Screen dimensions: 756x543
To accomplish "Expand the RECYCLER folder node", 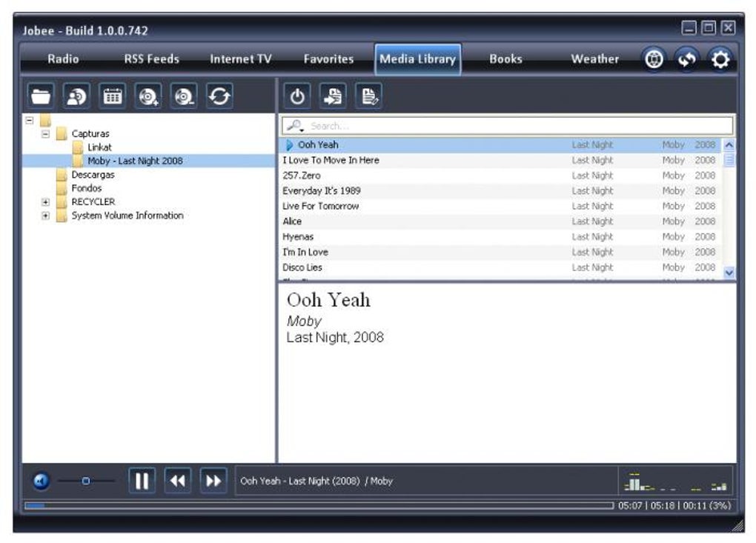I will [44, 201].
